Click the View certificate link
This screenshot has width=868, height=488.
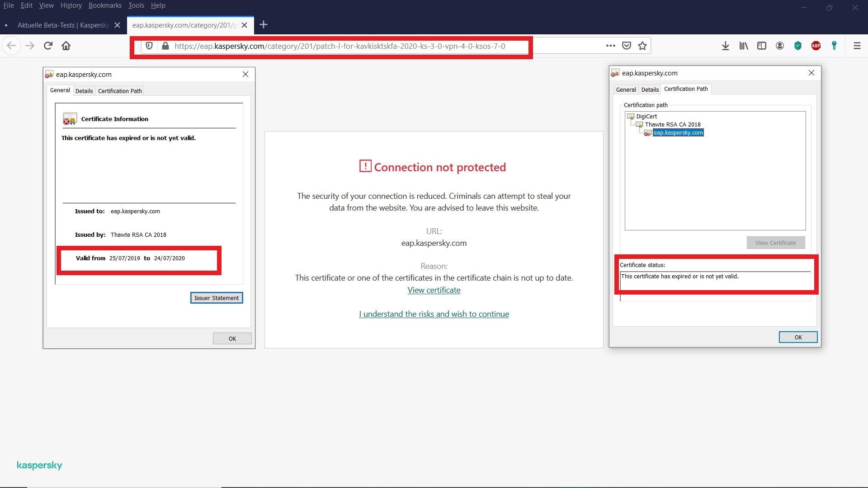coord(434,290)
